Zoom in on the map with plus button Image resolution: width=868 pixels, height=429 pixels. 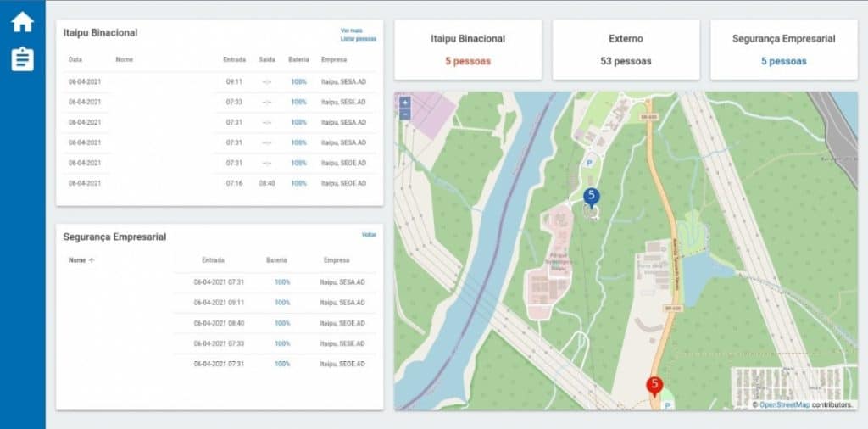pyautogui.click(x=404, y=103)
